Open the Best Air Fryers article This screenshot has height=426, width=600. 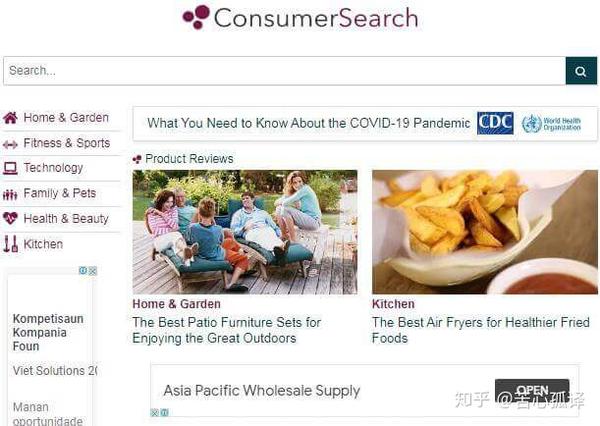(x=481, y=330)
